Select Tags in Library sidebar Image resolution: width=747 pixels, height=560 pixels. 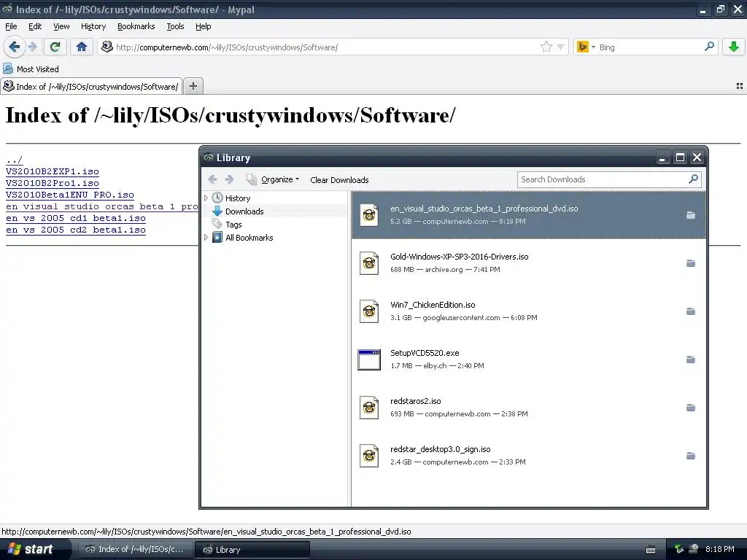click(233, 225)
